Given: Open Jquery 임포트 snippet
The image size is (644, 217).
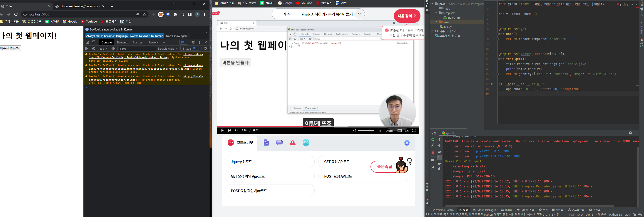Looking at the screenshot, I should click(270, 162).
